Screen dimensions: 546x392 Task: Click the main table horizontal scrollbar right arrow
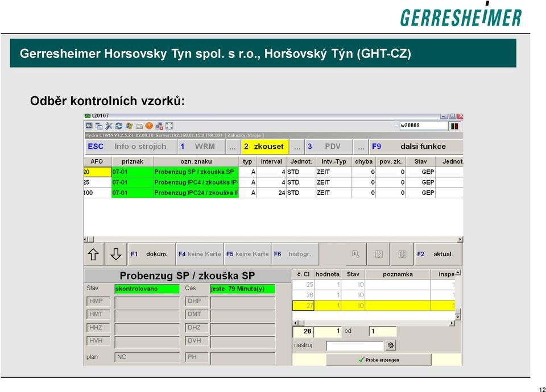(460, 239)
